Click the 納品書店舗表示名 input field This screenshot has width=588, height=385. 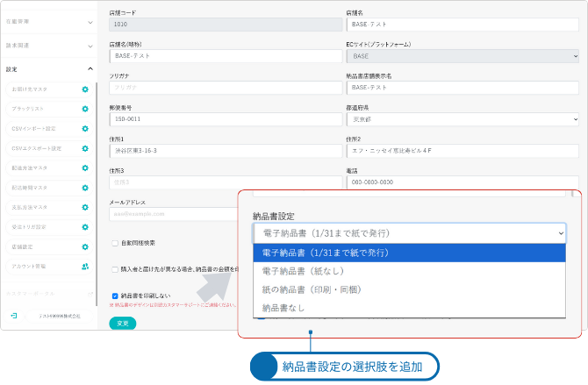pos(463,88)
